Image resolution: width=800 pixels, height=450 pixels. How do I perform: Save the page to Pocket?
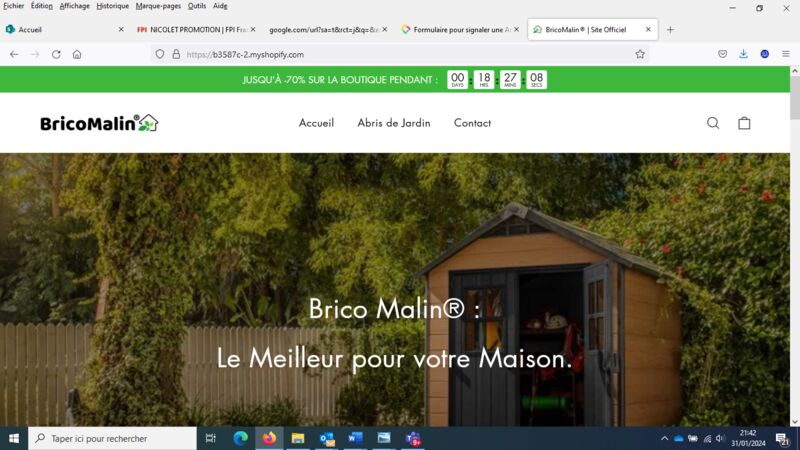722,54
